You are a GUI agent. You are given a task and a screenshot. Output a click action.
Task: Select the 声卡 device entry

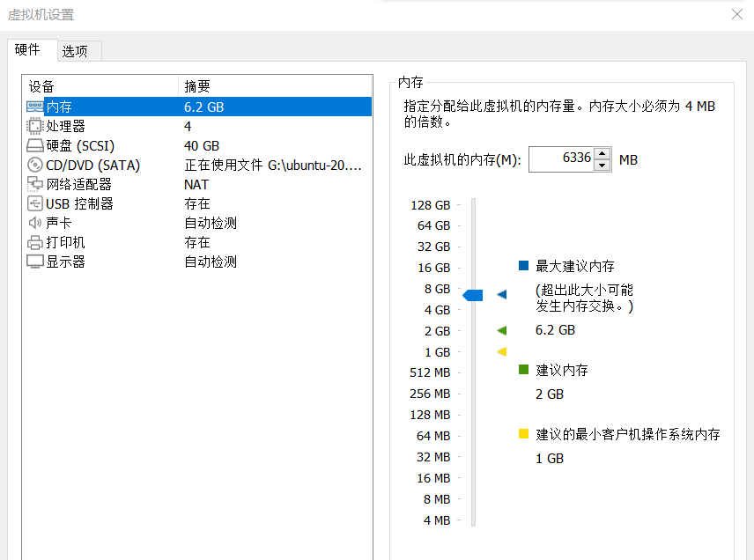click(x=55, y=223)
